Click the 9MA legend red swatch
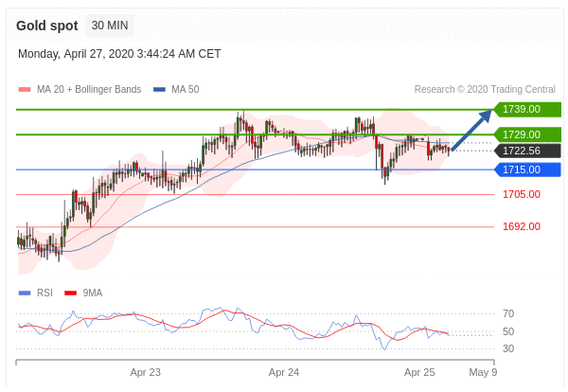The width and height of the screenshot is (568, 392). [70, 294]
